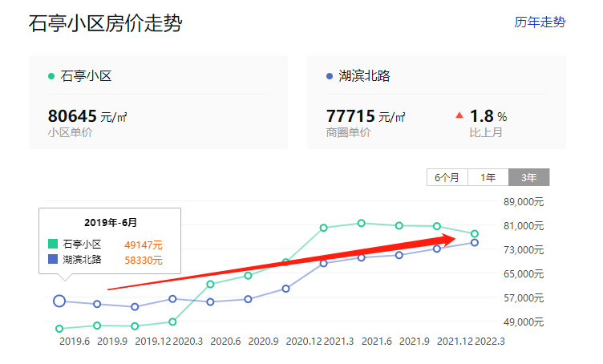Click the blue 湖滨北路 swatch in tooltip
Viewport: 603px width, 364px height.
coord(53,259)
